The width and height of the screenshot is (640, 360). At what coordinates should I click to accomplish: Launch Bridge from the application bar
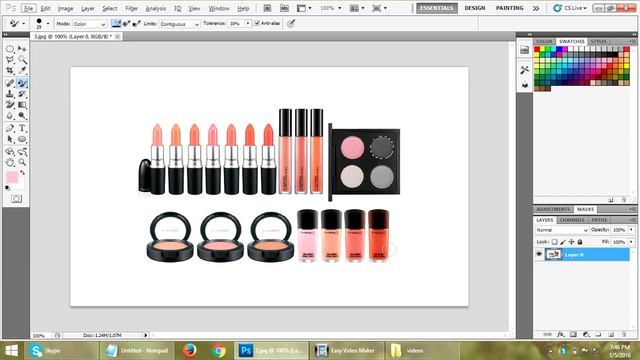pos(267,8)
